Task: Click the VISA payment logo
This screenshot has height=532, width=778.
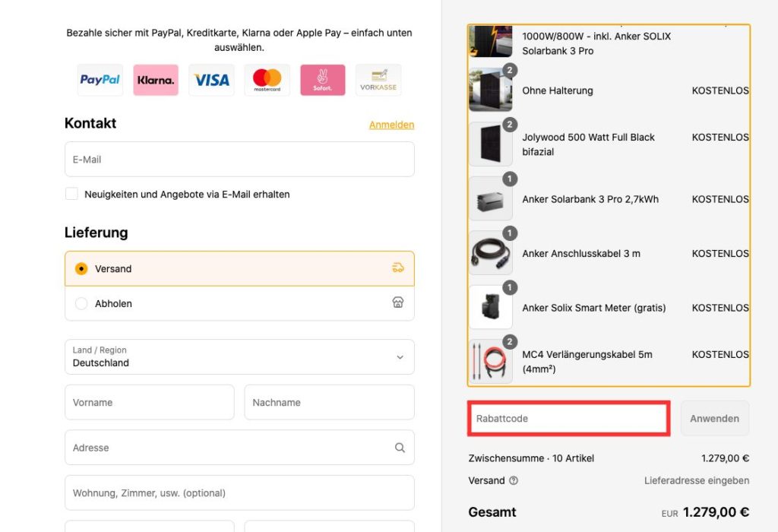Action: [x=211, y=80]
